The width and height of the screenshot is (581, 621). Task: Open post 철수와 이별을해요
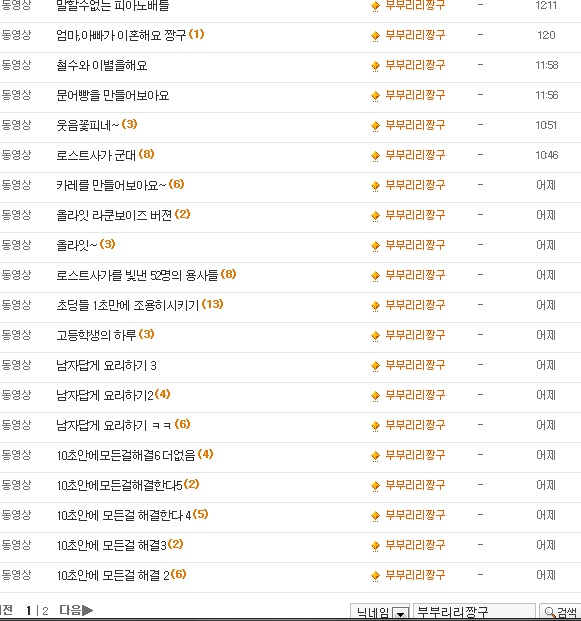pos(102,65)
